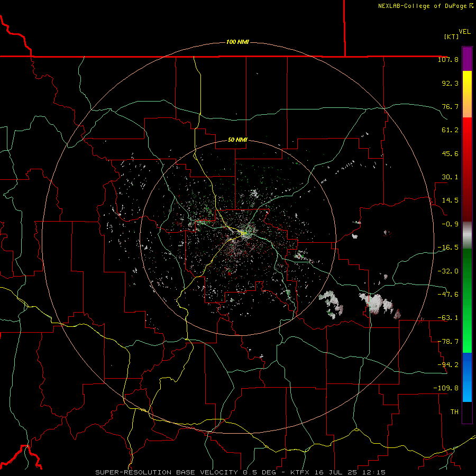476x476 pixels.
Task: Click the -16.5 legend value
Action: tap(448, 248)
